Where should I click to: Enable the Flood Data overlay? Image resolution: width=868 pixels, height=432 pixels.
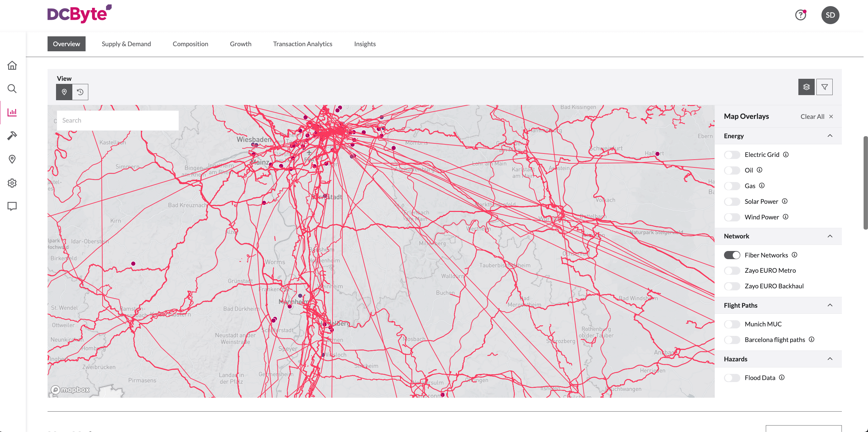pyautogui.click(x=732, y=377)
